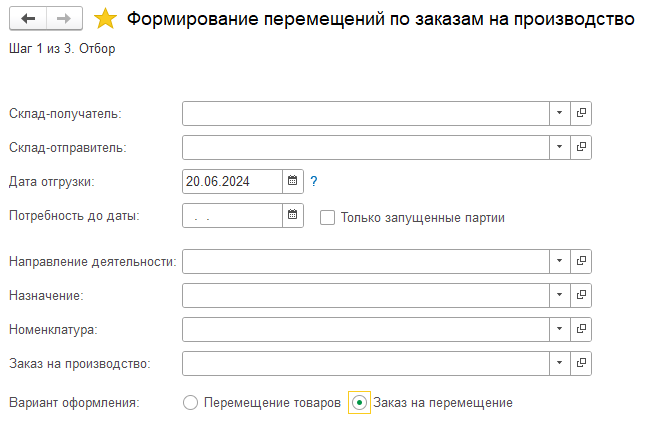Click the forward navigation arrow
The image size is (661, 430).
tap(62, 18)
